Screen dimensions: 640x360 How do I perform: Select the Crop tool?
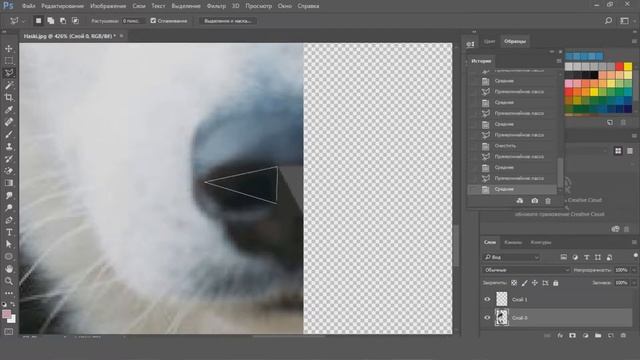(x=9, y=98)
